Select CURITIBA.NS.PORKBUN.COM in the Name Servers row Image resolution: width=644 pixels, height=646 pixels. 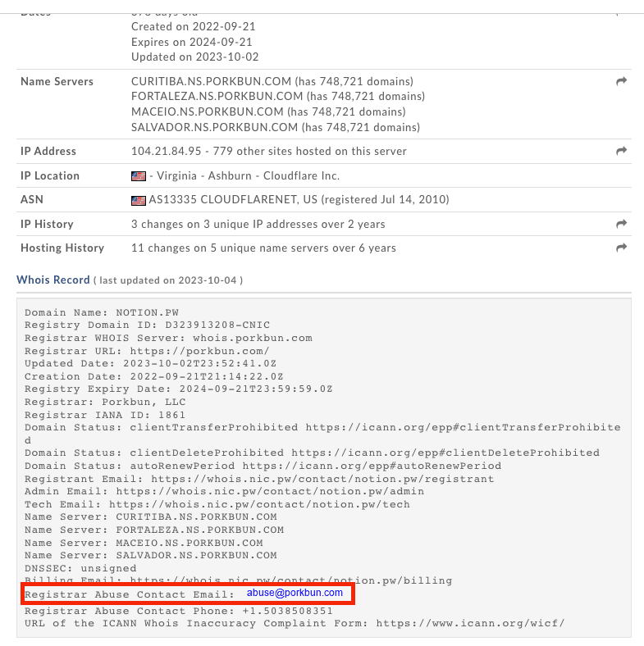pyautogui.click(x=211, y=81)
